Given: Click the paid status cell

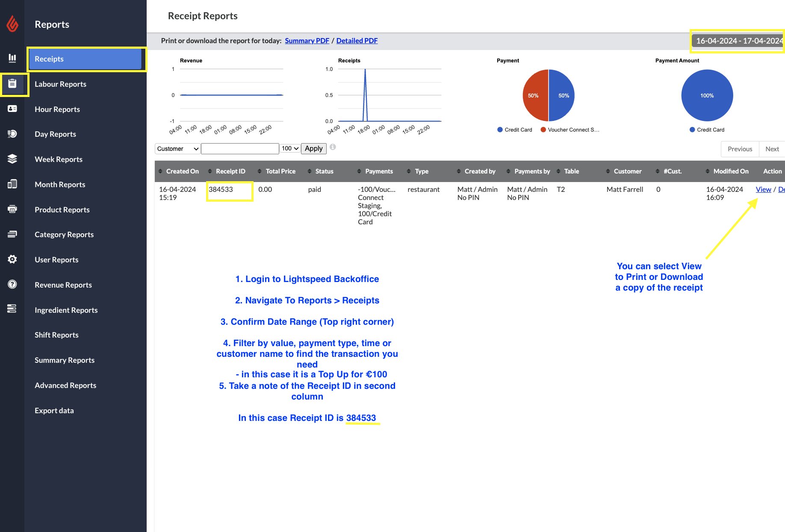Looking at the screenshot, I should click(314, 189).
